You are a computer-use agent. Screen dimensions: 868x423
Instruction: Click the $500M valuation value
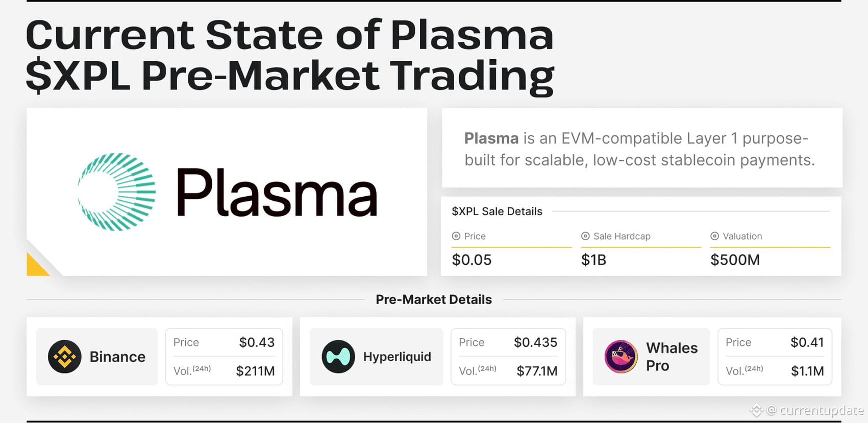click(735, 260)
